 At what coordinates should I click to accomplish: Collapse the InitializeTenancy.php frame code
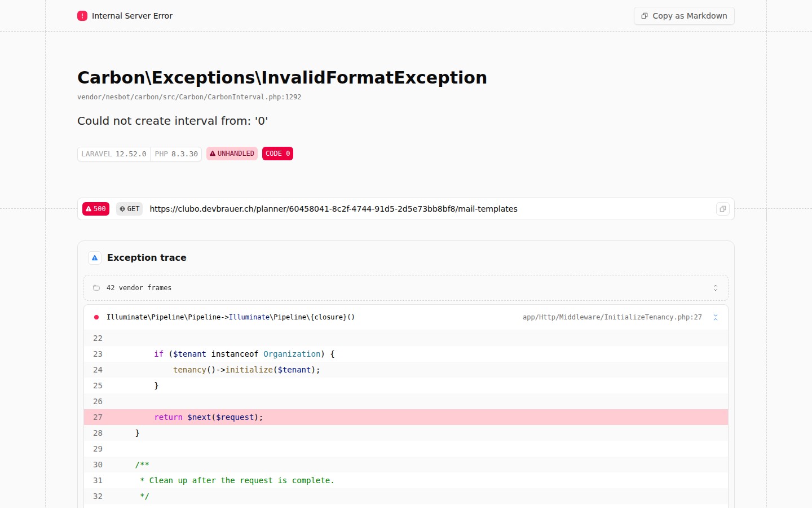point(715,317)
